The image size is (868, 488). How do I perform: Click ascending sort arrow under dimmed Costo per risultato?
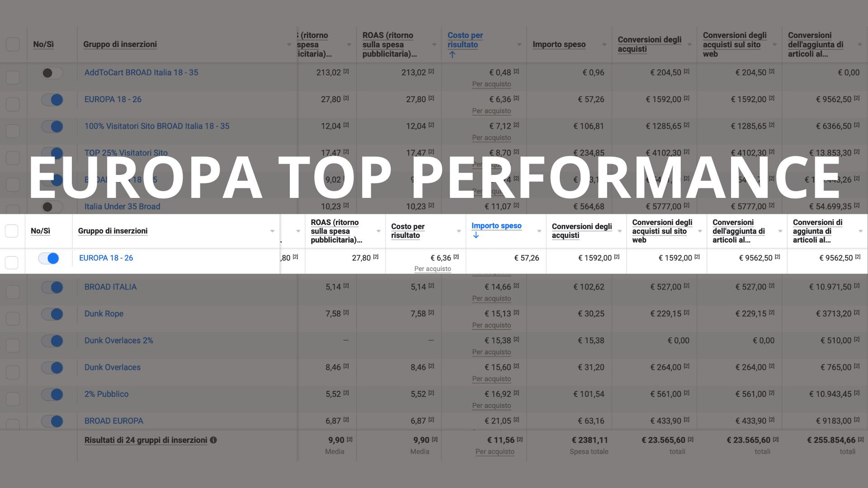(452, 55)
